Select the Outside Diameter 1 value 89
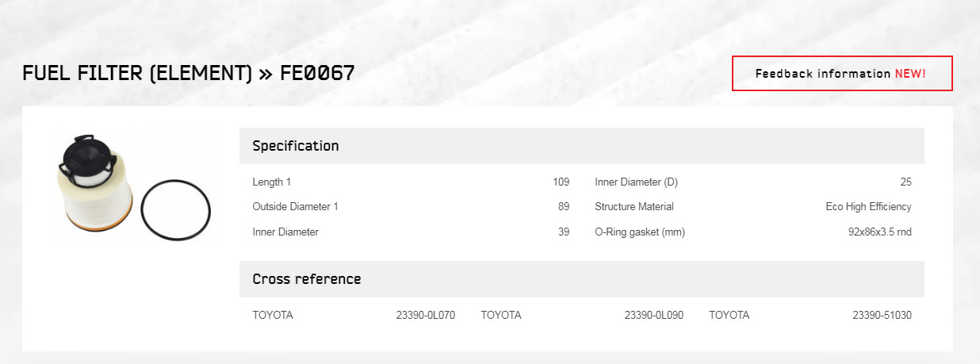This screenshot has height=364, width=980. (x=564, y=206)
